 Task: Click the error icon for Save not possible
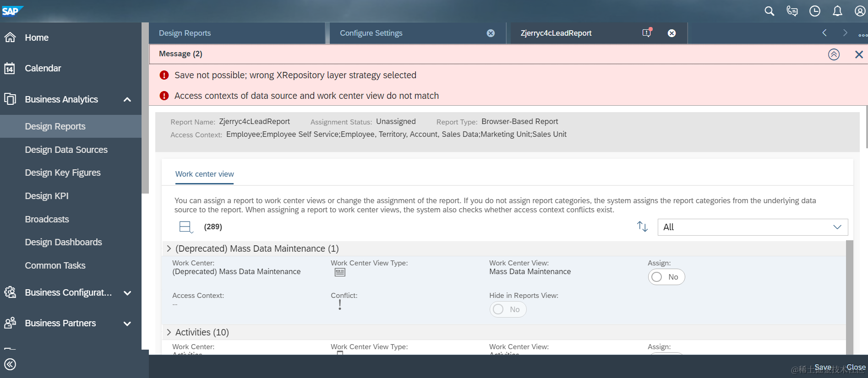click(x=164, y=75)
